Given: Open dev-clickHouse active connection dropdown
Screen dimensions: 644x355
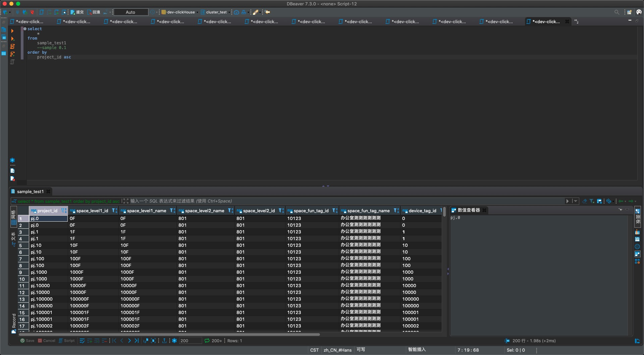Looking at the screenshot, I should [x=180, y=12].
